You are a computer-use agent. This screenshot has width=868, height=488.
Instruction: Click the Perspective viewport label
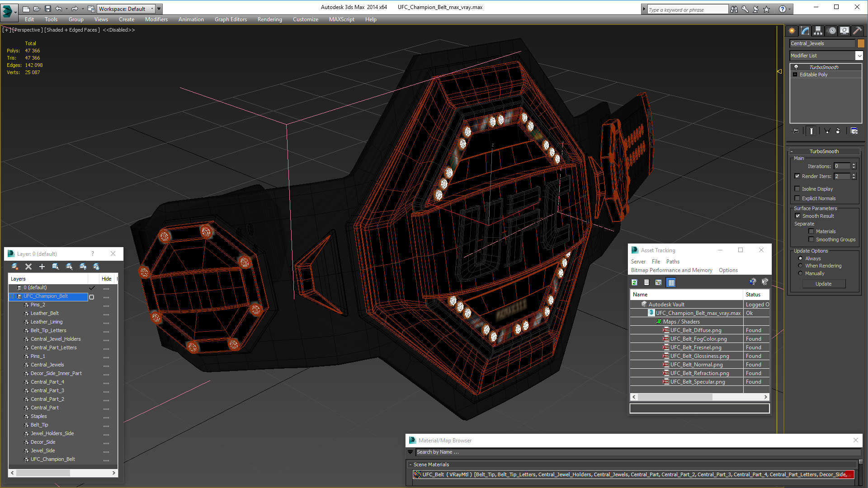coord(28,30)
